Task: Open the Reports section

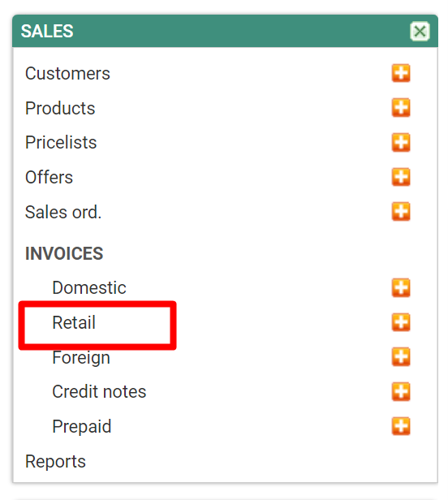Action: 55,461
